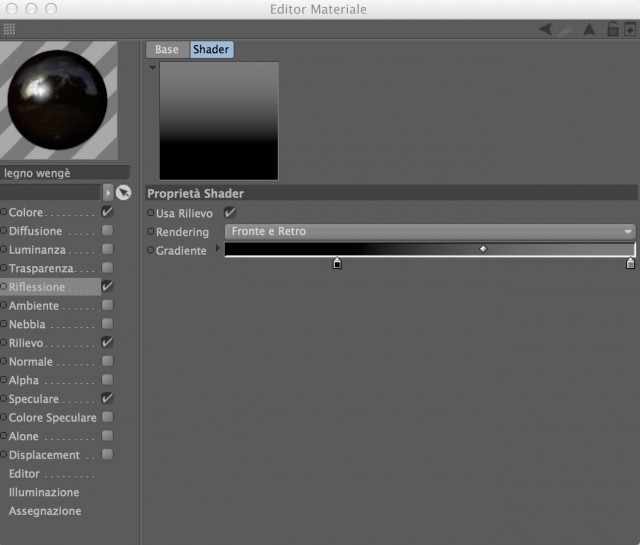
Task: Click the legno wengè material name field
Action: [64, 173]
